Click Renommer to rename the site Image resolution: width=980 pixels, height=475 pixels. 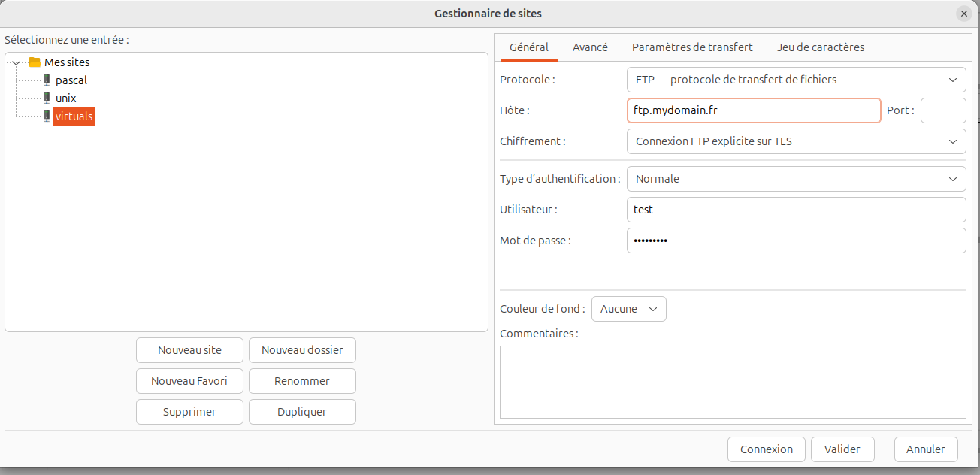click(x=302, y=380)
